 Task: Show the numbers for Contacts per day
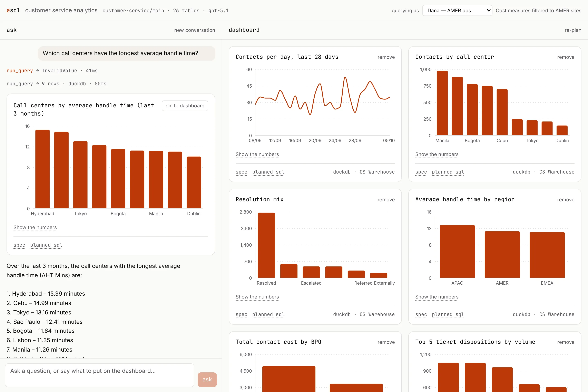(257, 154)
